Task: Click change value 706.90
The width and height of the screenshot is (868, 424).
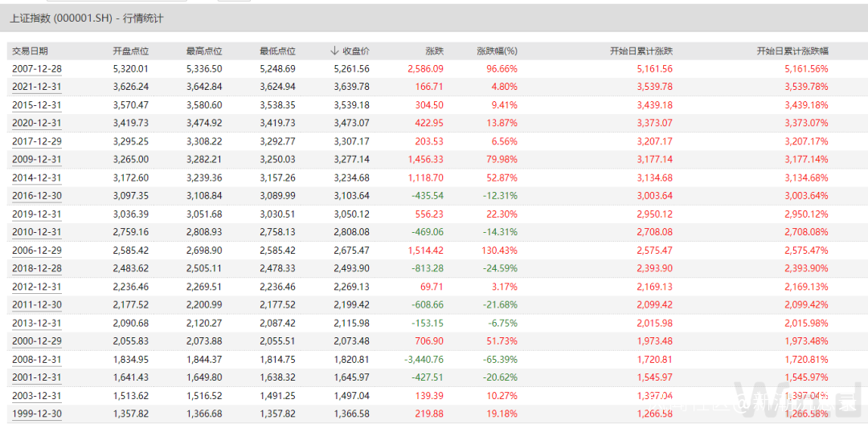Action: [x=429, y=341]
